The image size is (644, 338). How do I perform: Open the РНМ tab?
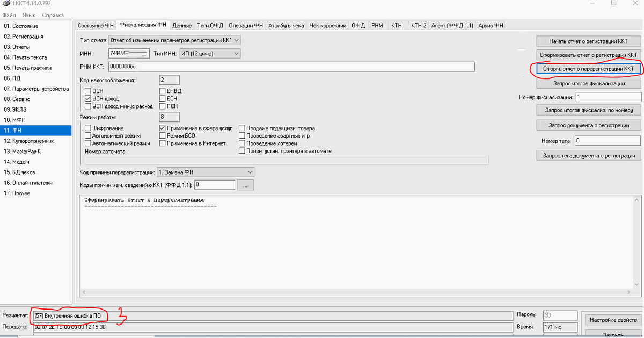[377, 25]
